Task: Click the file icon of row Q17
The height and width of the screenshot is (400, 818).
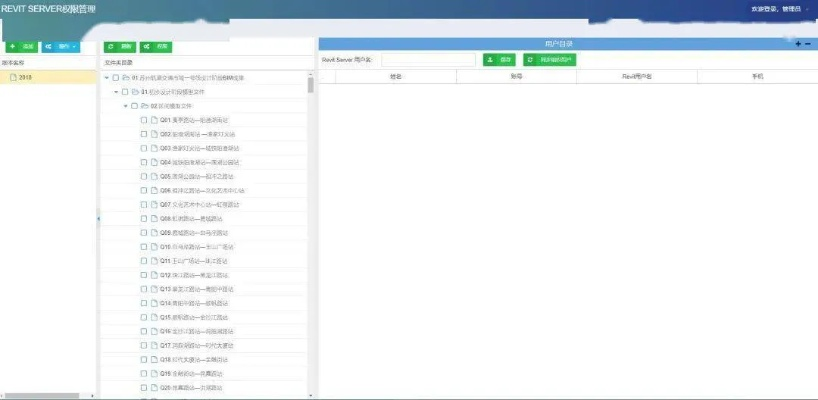Action: coord(154,345)
